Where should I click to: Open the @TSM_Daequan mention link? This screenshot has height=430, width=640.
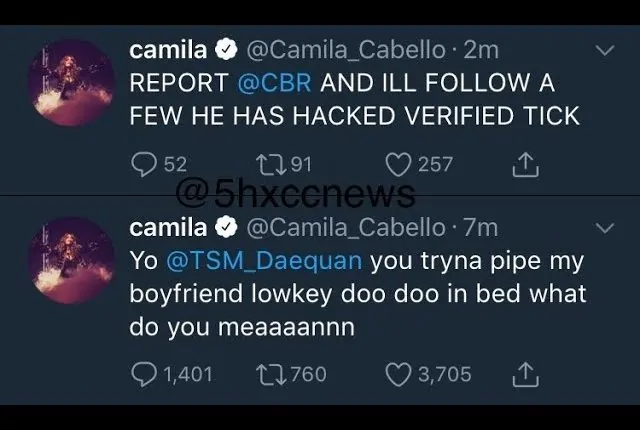[264, 262]
